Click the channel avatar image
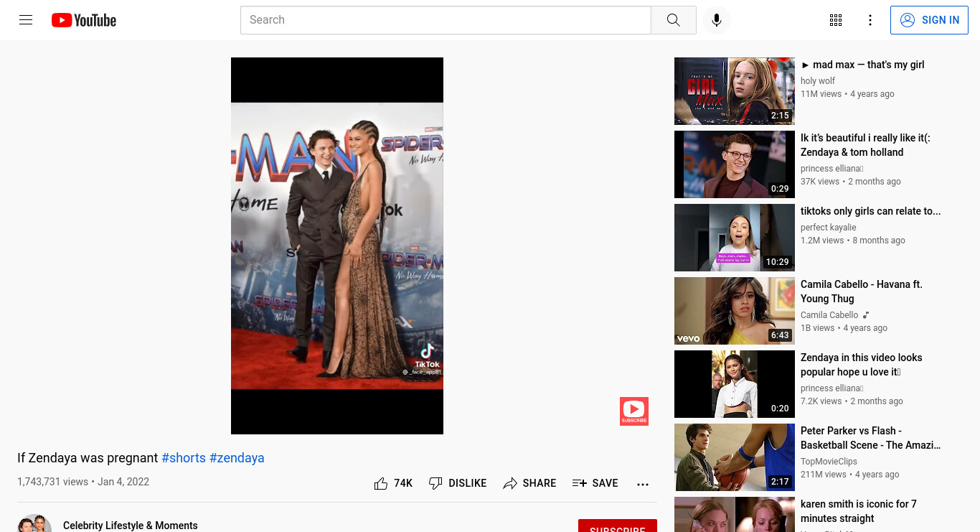 [34, 523]
